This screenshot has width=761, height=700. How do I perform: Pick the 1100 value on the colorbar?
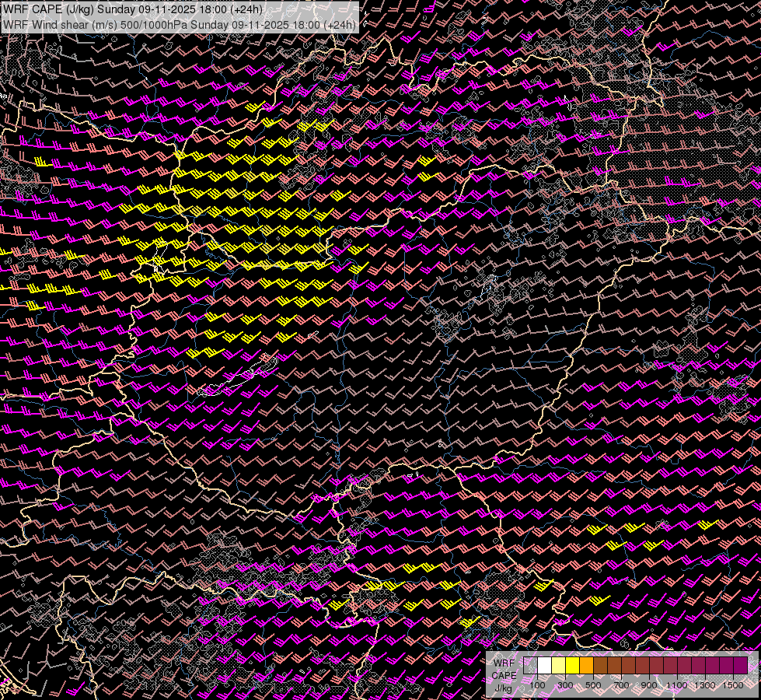click(677, 685)
